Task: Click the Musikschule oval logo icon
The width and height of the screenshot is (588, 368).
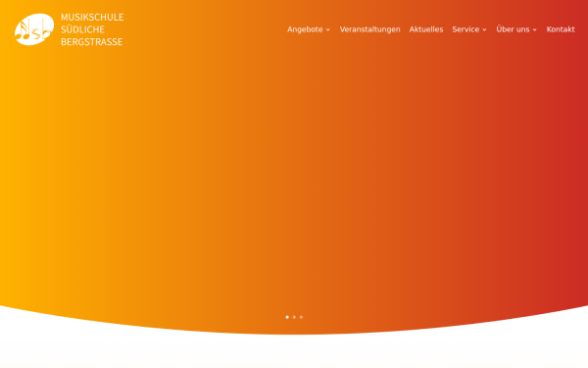Action: click(34, 29)
